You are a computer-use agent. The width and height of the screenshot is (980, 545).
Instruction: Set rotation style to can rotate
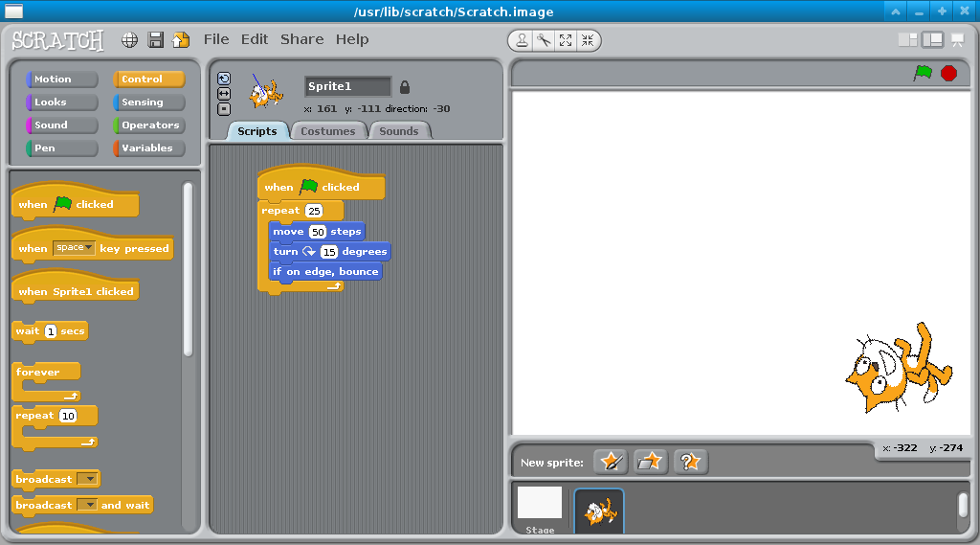[x=224, y=79]
